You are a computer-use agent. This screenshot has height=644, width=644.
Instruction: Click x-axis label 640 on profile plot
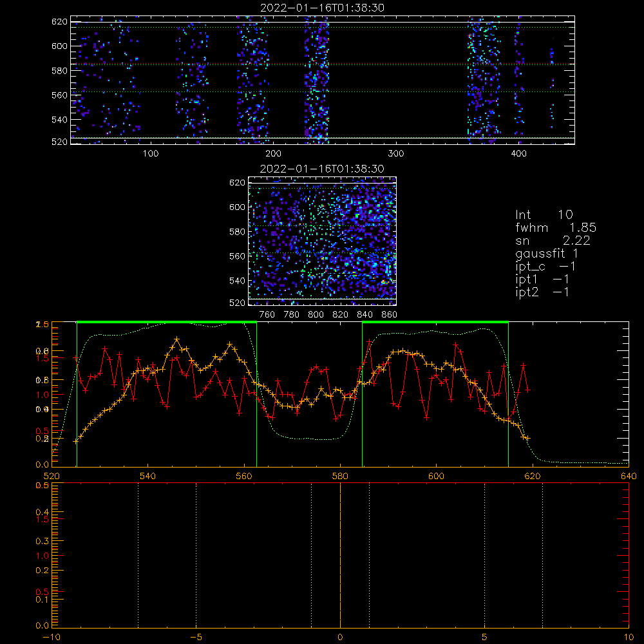click(629, 477)
